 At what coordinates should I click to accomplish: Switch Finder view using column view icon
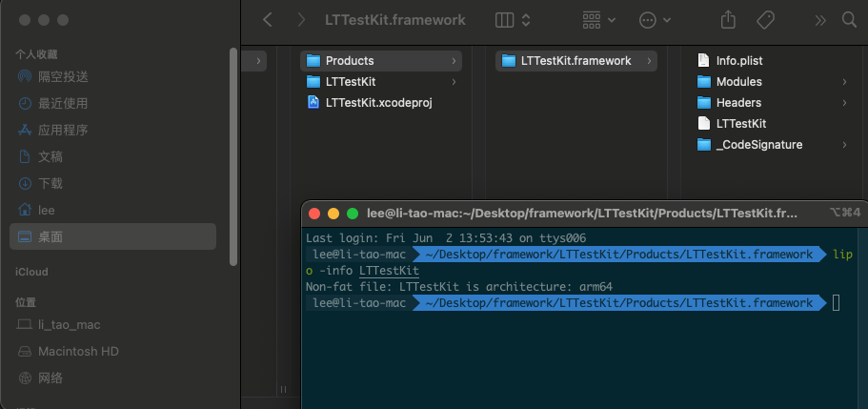coord(504,21)
